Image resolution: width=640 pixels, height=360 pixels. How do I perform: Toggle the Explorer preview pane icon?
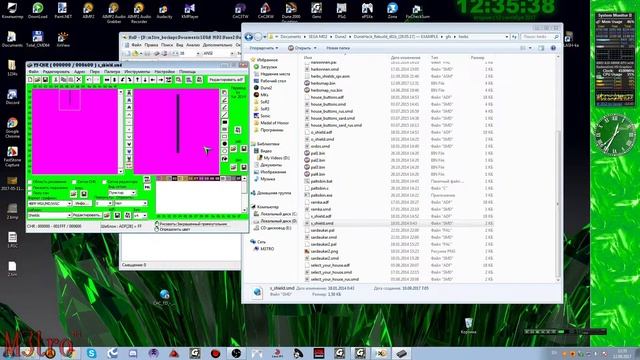pos(541,48)
